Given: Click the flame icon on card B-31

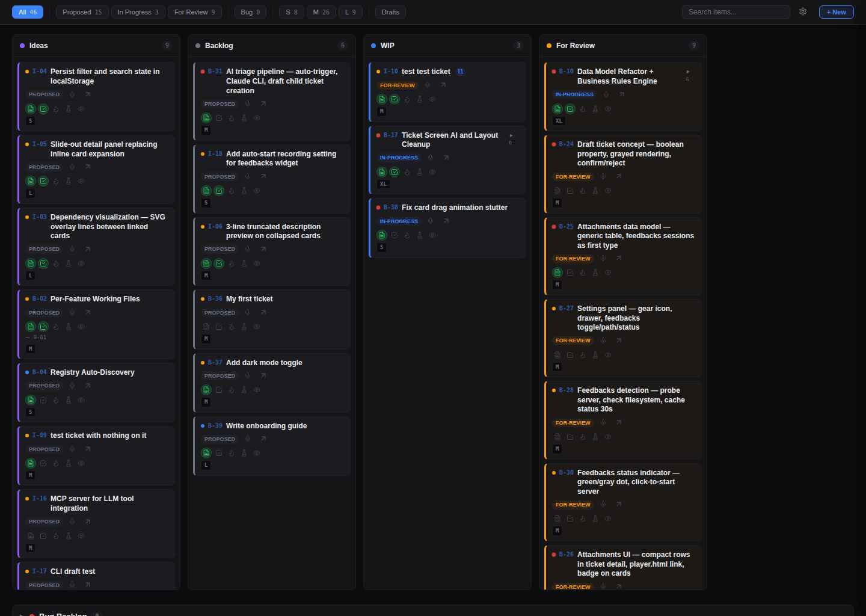Looking at the screenshot, I should pyautogui.click(x=232, y=118).
